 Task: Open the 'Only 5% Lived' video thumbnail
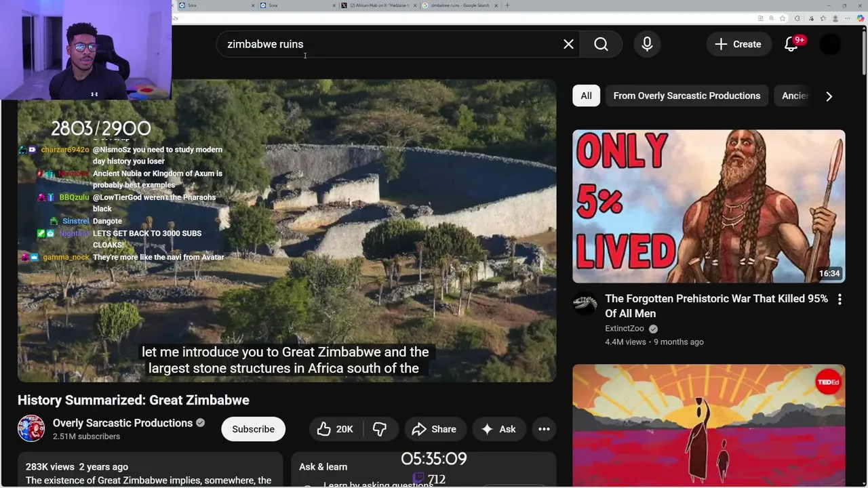tap(709, 206)
